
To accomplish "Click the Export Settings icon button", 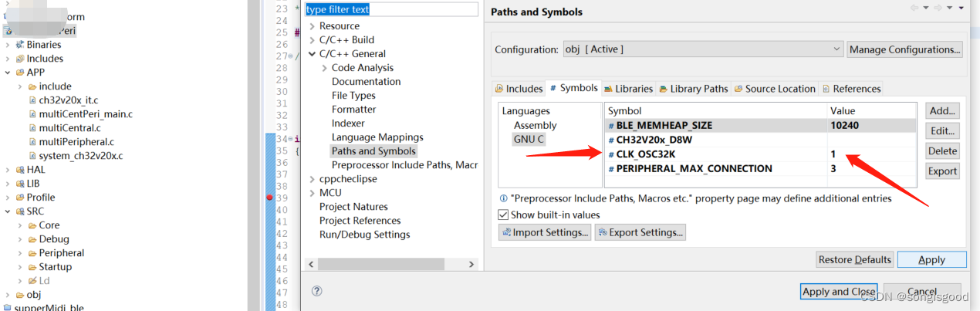I will coord(602,232).
